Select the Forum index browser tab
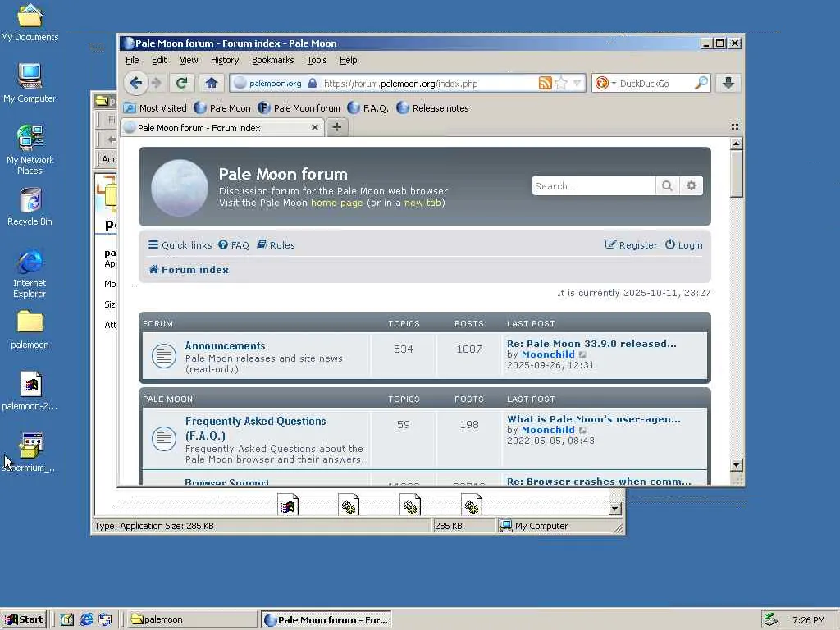Image resolution: width=840 pixels, height=630 pixels. [x=221, y=127]
